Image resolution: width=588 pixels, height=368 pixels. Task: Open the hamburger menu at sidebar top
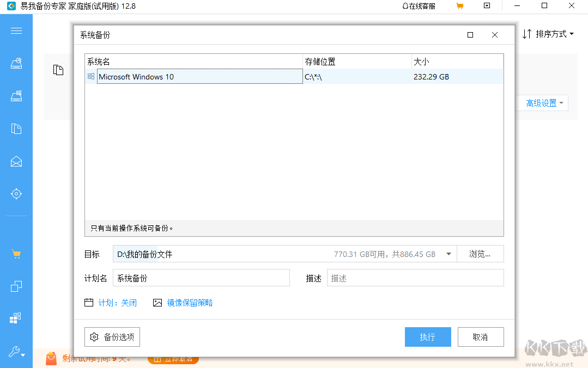pos(16,30)
